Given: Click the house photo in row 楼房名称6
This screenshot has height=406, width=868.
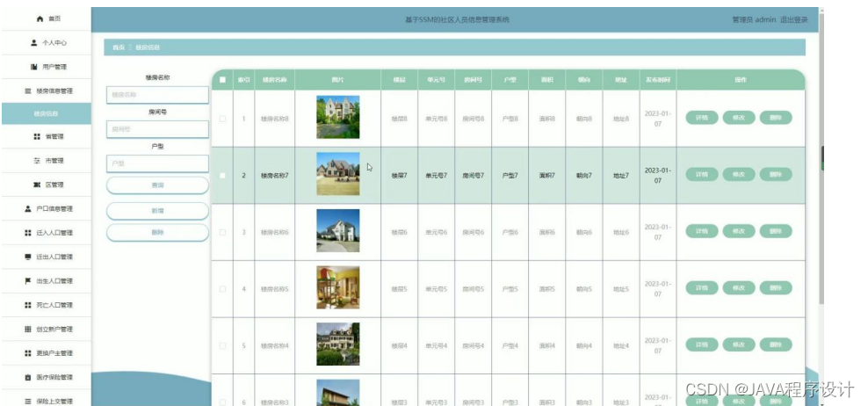Looking at the screenshot, I should point(337,230).
